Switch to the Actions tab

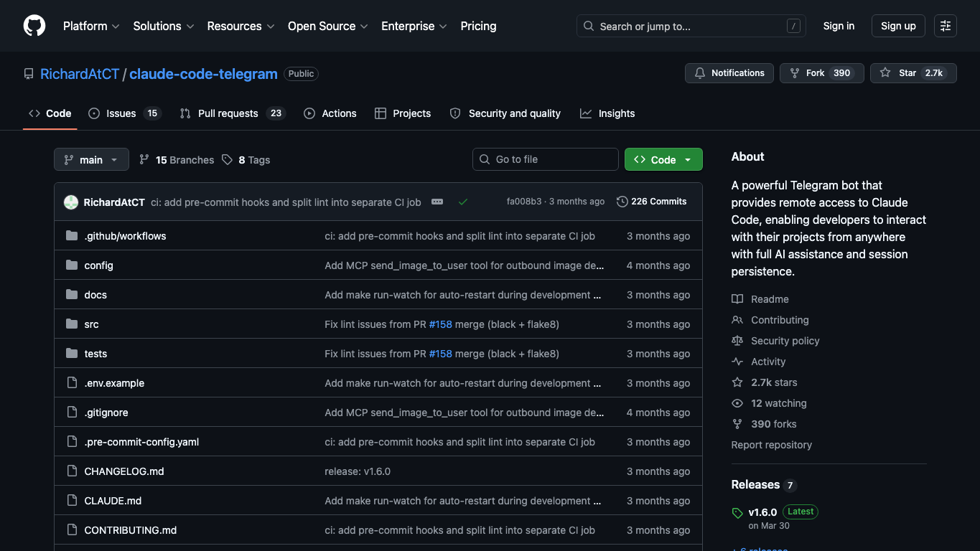330,113
